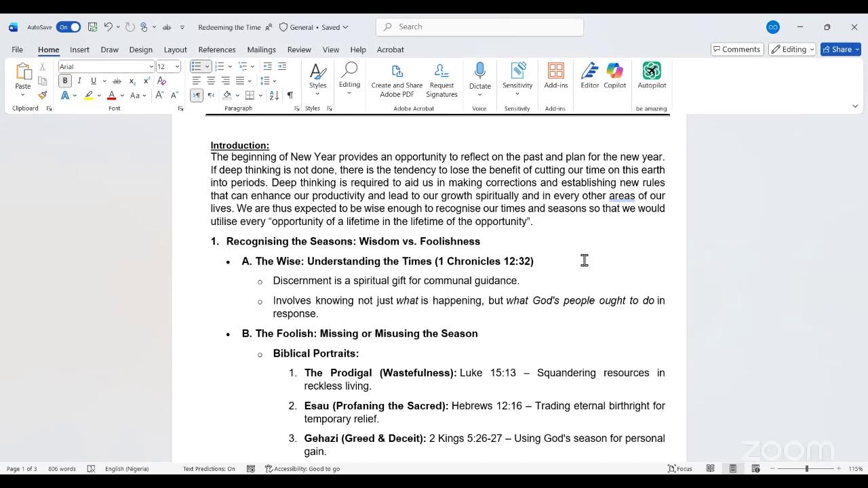Undo the last action
Screen dimensions: 868x488
tap(108, 27)
